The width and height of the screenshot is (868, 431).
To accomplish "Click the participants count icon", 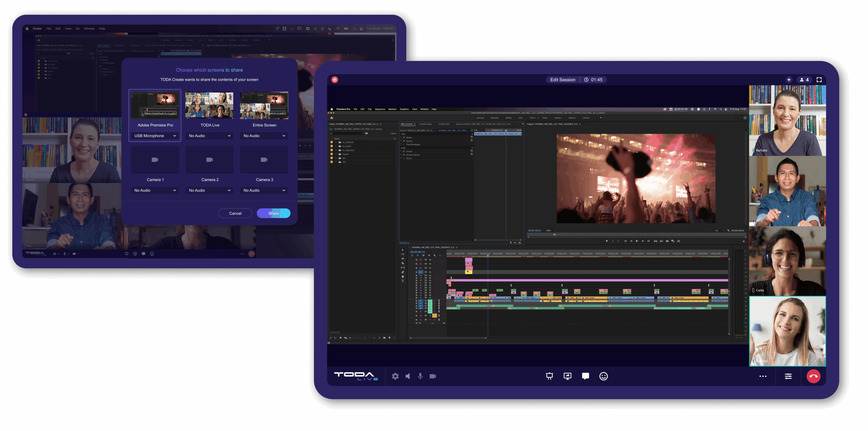I will click(x=804, y=80).
